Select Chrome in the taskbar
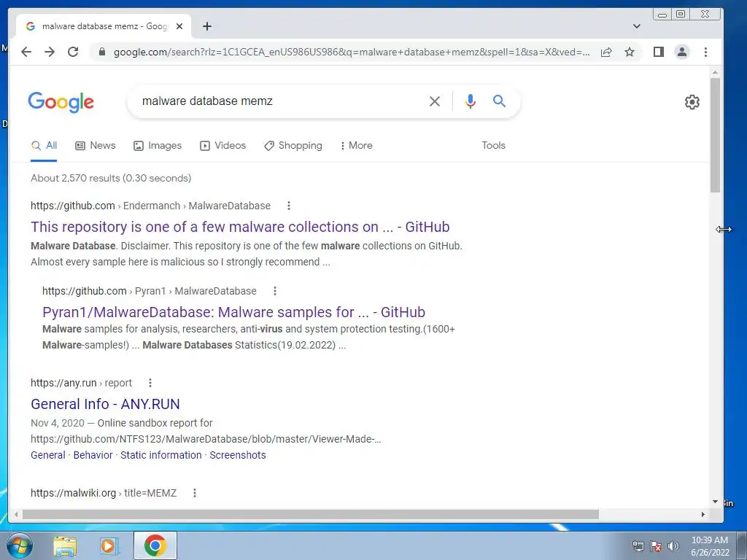747x560 pixels. [x=155, y=545]
